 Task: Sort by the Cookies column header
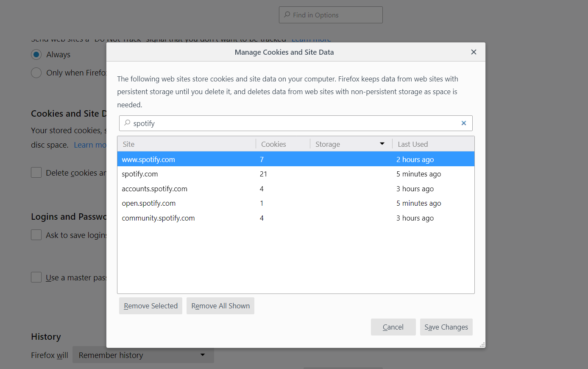click(x=282, y=144)
